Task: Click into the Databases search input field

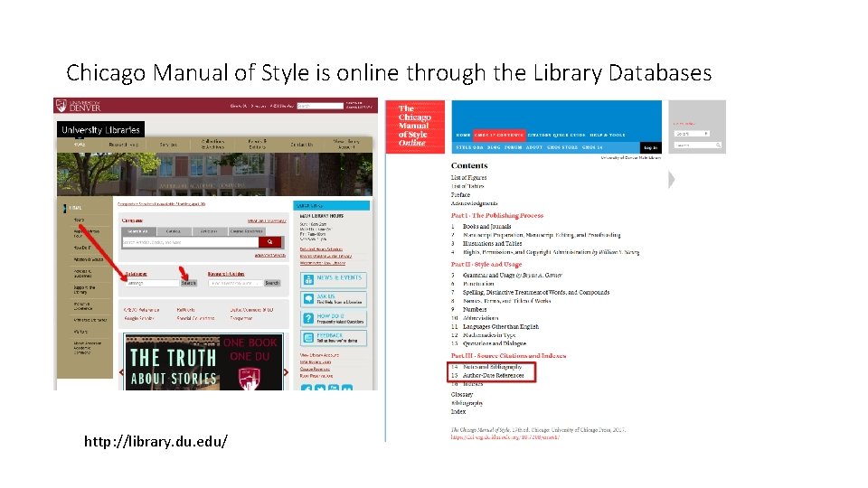Action: (152, 283)
